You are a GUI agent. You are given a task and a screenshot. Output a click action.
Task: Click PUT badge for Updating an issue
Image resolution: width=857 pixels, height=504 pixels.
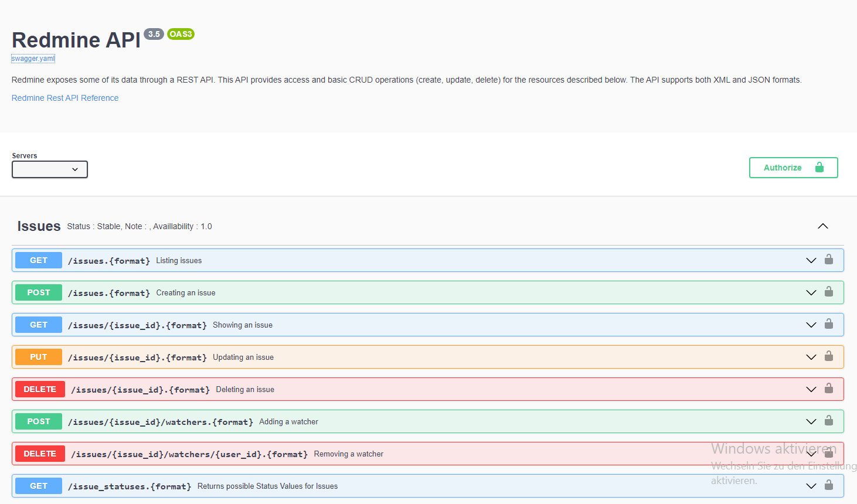click(39, 357)
